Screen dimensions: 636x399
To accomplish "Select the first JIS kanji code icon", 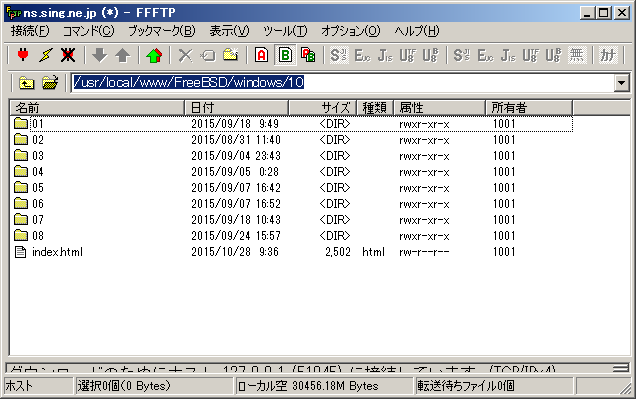I will [385, 55].
